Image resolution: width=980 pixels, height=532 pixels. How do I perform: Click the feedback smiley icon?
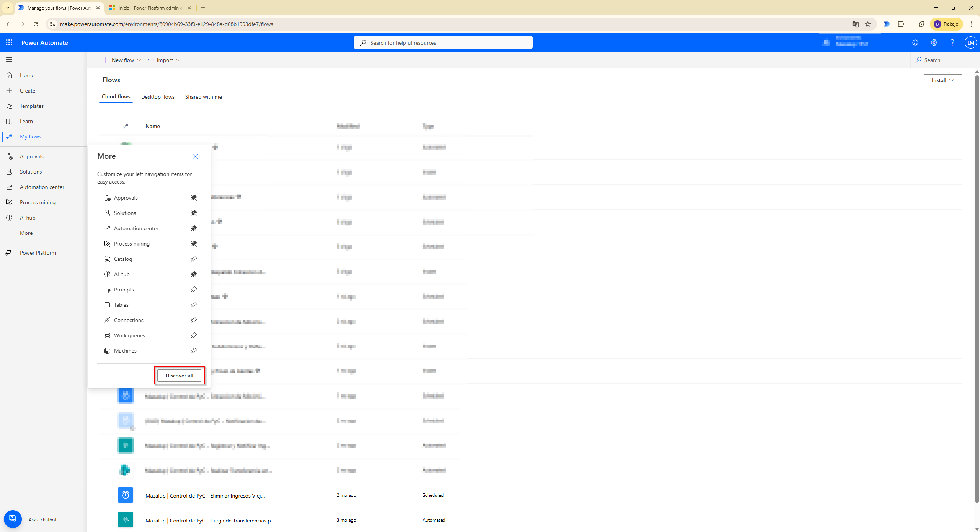[x=915, y=42]
